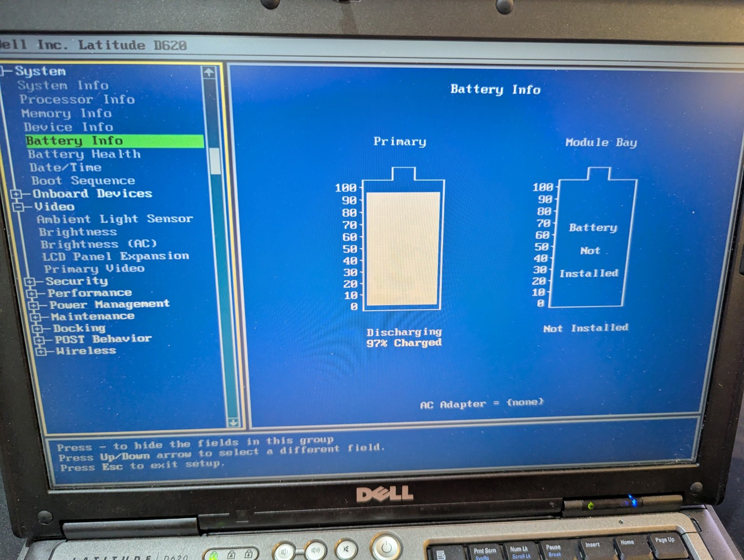The height and width of the screenshot is (560, 744).
Task: Click the 100 mark on Primary scale
Action: pyautogui.click(x=346, y=187)
